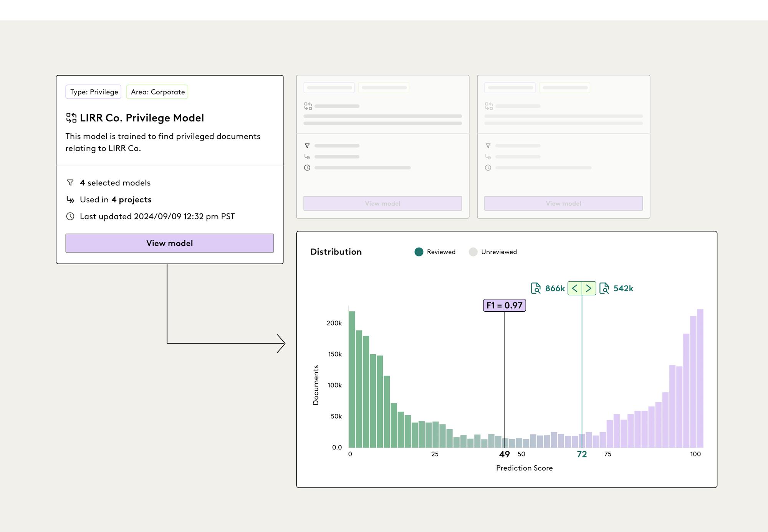Click the Reviewed legend label

point(441,252)
